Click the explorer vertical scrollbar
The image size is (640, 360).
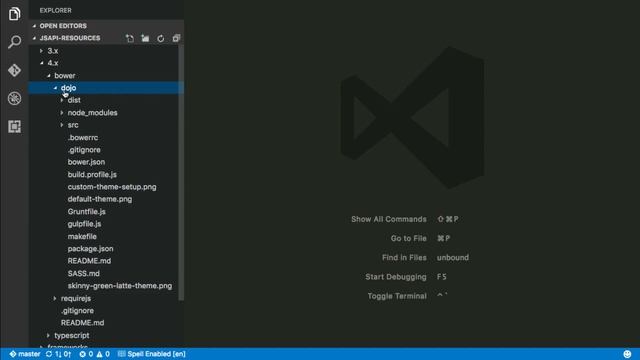(x=181, y=173)
